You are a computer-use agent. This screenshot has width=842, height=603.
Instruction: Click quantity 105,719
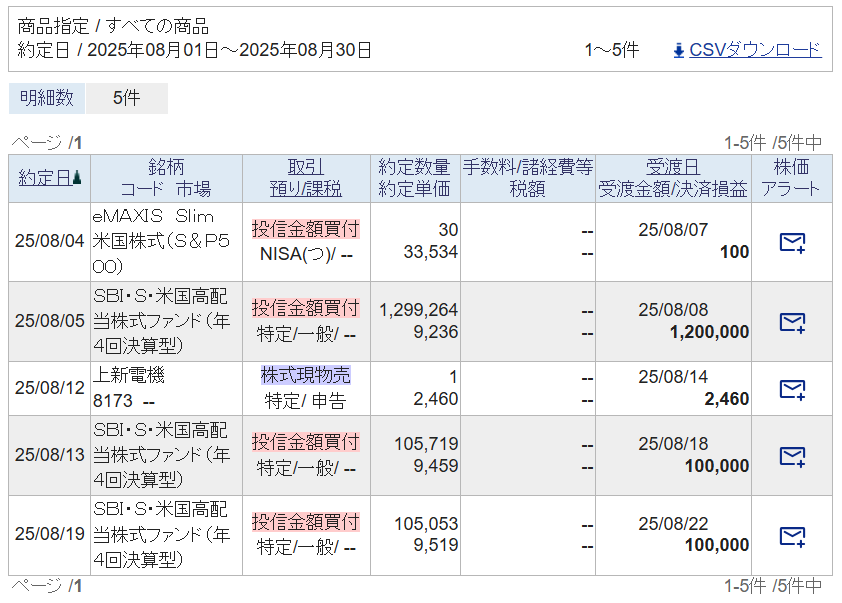pos(426,444)
